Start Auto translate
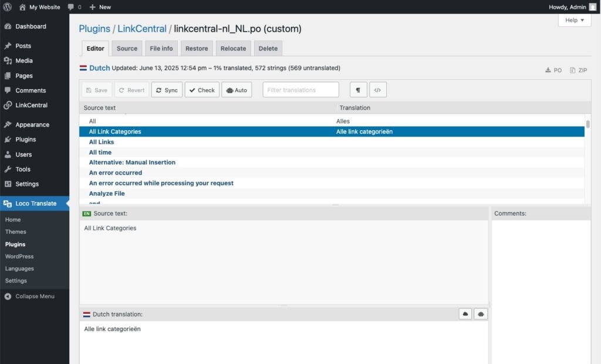This screenshot has width=601, height=364. pyautogui.click(x=237, y=90)
